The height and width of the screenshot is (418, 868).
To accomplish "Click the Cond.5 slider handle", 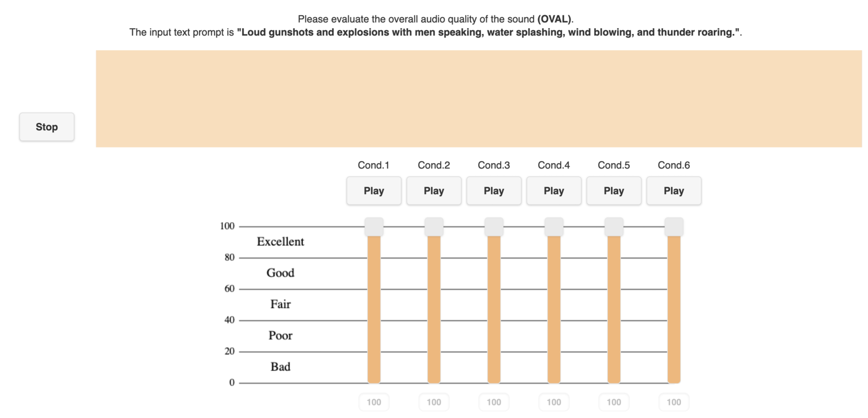I will coord(614,227).
